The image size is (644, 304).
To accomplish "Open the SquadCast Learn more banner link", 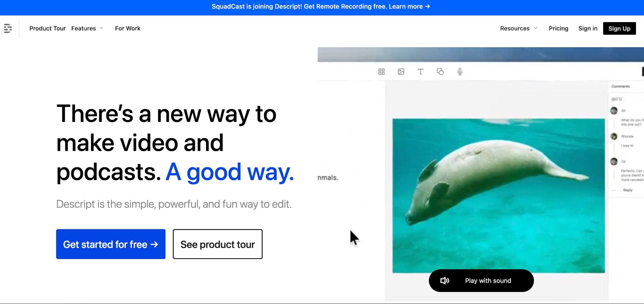I will click(x=409, y=6).
